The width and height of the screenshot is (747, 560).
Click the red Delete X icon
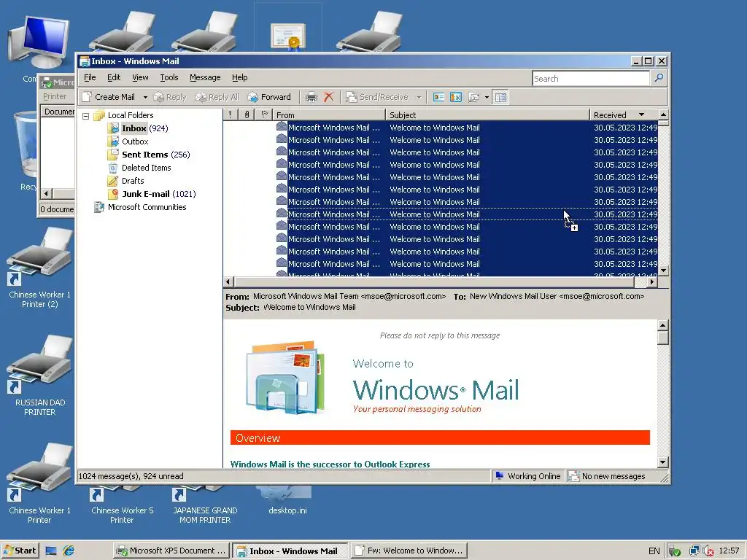pos(329,97)
